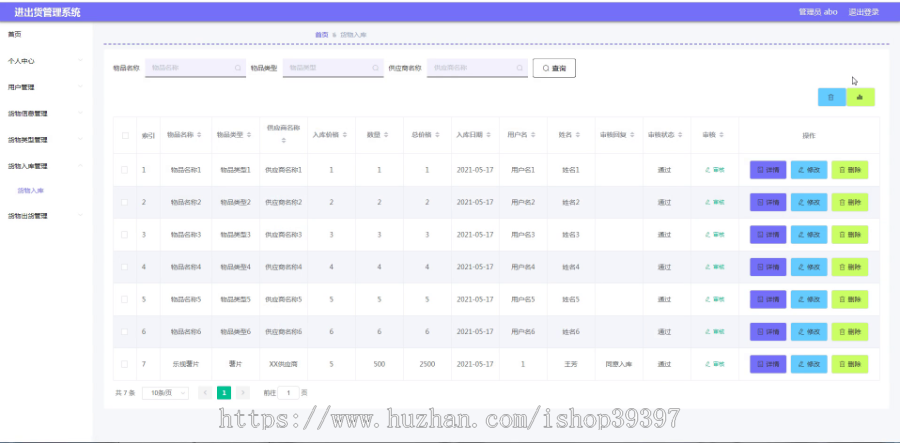Sort table by 姓名 column arrows
Screen dimensions: 900x443
click(578, 135)
